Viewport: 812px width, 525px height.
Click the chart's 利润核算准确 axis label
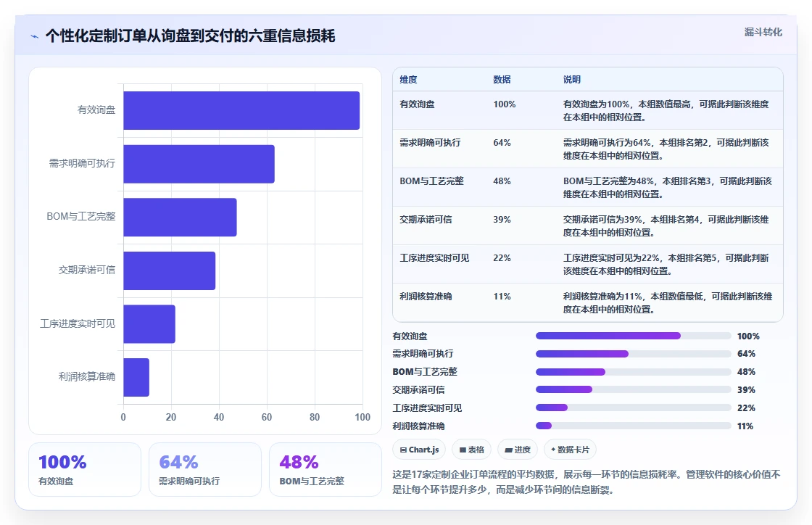pos(87,376)
